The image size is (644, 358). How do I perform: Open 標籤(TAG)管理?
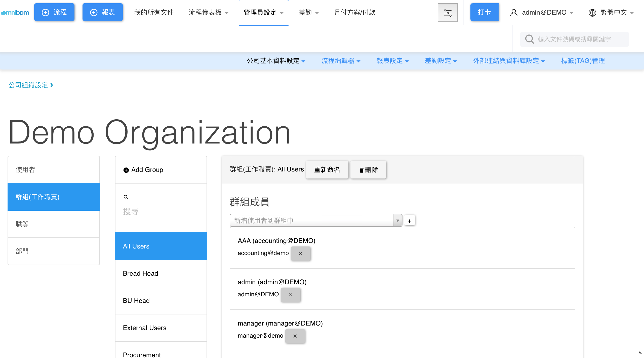click(x=583, y=61)
